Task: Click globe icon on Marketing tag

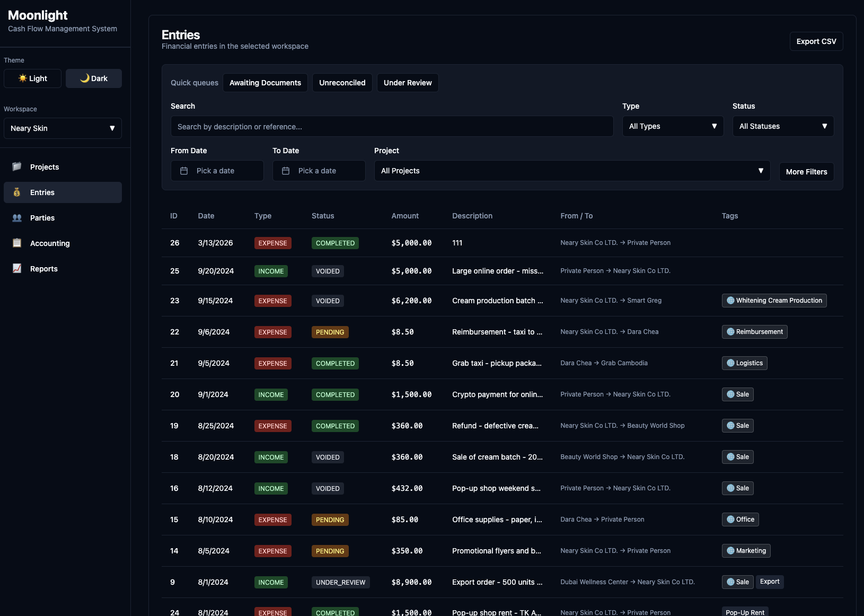Action: (x=730, y=551)
